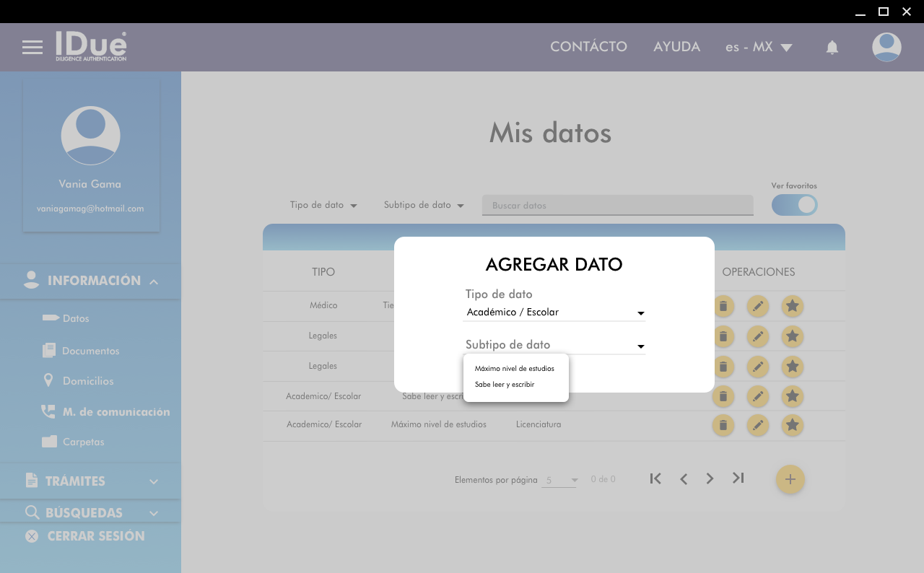Click the Buscar datos search field
924x573 pixels.
[x=617, y=206]
